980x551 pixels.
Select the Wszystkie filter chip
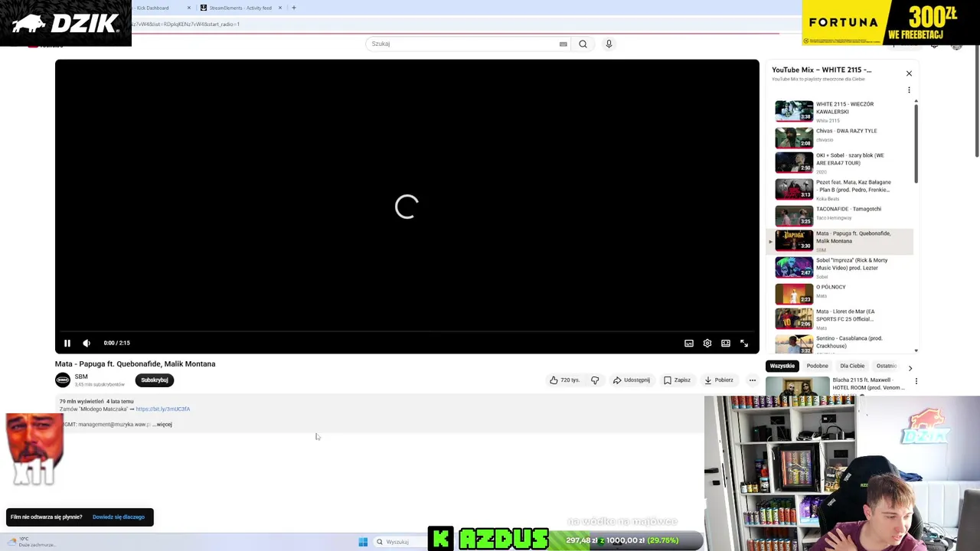(x=782, y=366)
